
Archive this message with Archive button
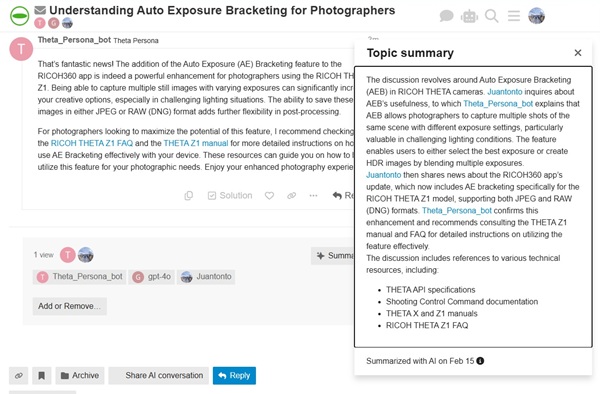click(x=80, y=376)
